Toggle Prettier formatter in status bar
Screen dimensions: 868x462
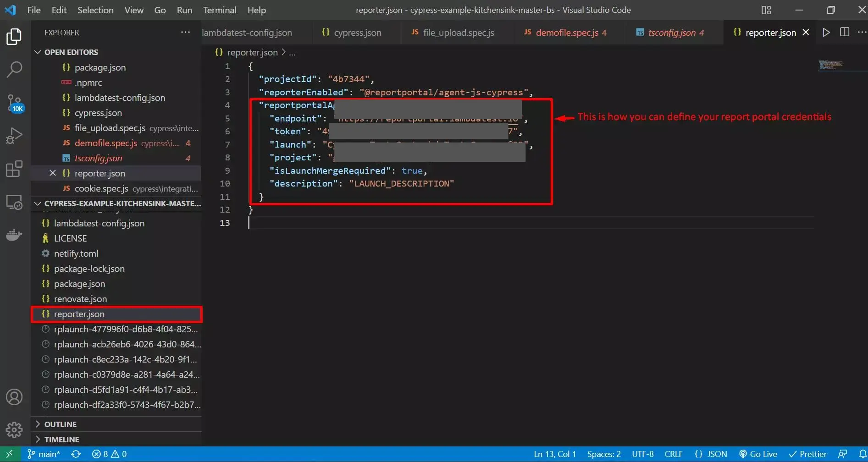pos(807,454)
